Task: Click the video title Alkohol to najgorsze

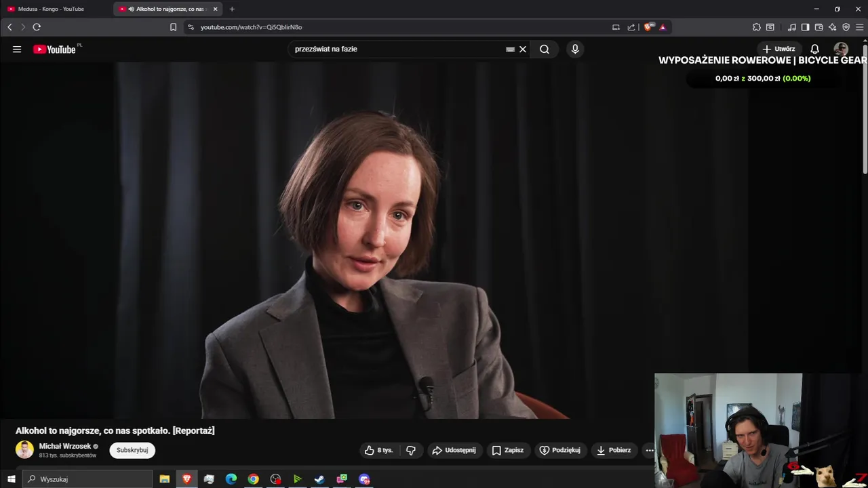Action: pyautogui.click(x=115, y=430)
